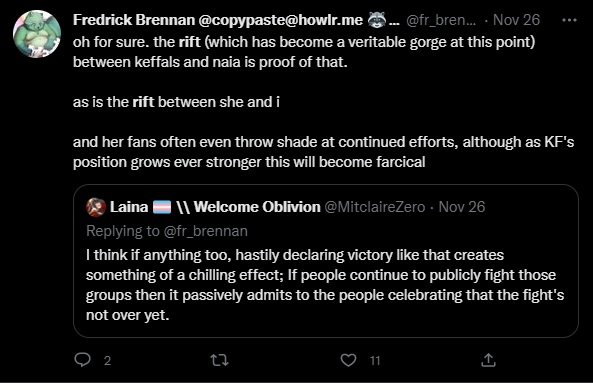Open the quoted tweet body text
The width and height of the screenshot is (593, 383).
click(325, 285)
